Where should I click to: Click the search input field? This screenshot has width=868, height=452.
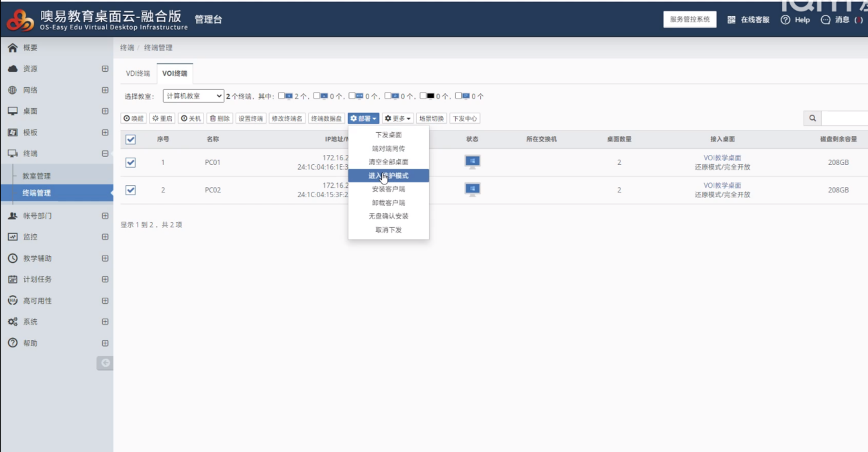pos(844,119)
